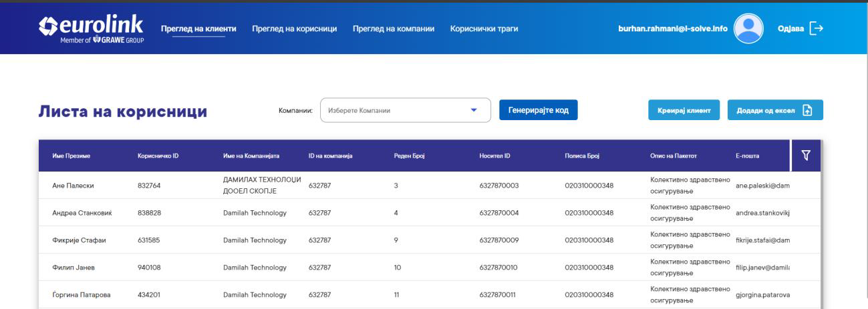Screen dimensions: 868x309
Task: Sort by Име Презиме column header
Action: [x=71, y=156]
